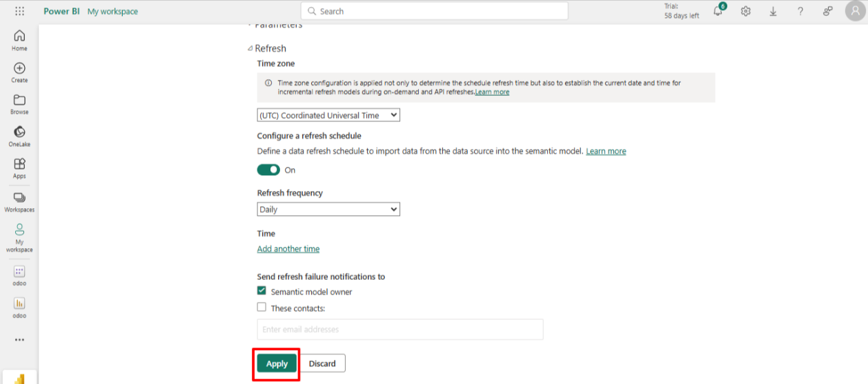Open the time zone dropdown
Image resolution: width=868 pixels, height=384 pixels.
pyautogui.click(x=328, y=115)
